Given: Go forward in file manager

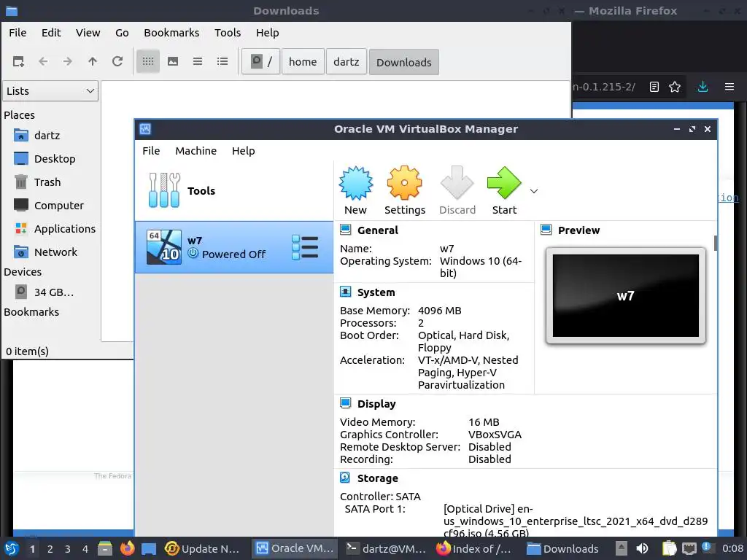Looking at the screenshot, I should click(68, 61).
